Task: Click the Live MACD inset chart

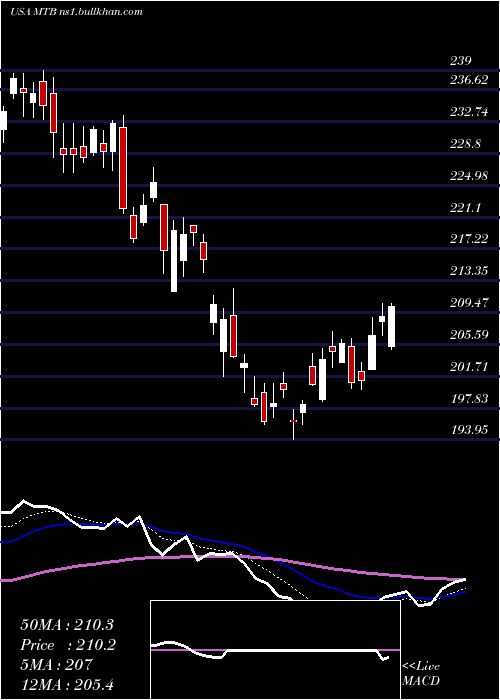Action: coord(275,650)
